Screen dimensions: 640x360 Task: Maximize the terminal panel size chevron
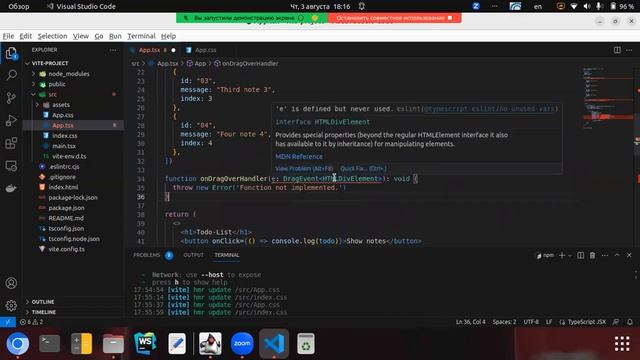(x=617, y=255)
